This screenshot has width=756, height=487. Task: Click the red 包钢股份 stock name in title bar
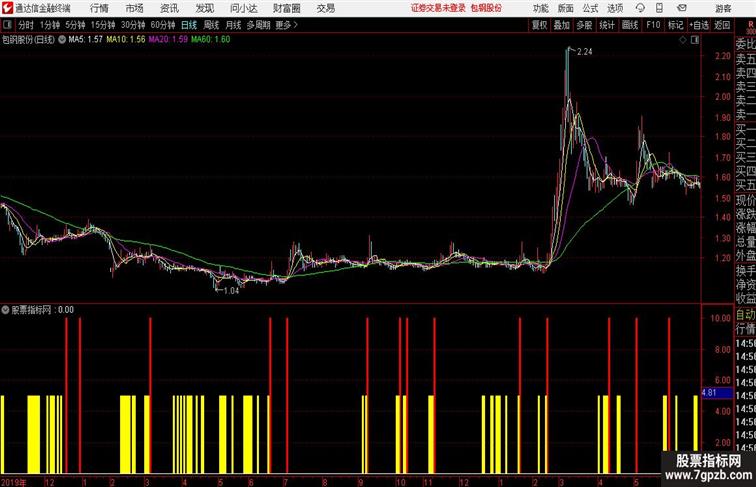pyautogui.click(x=486, y=8)
